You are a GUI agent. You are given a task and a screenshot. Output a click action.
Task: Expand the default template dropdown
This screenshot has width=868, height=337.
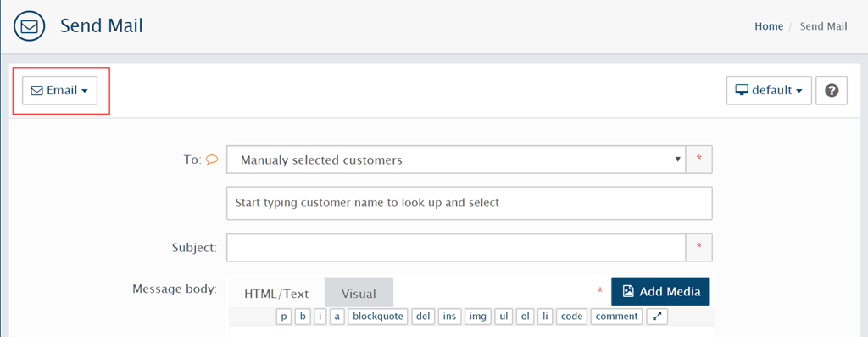tap(769, 90)
